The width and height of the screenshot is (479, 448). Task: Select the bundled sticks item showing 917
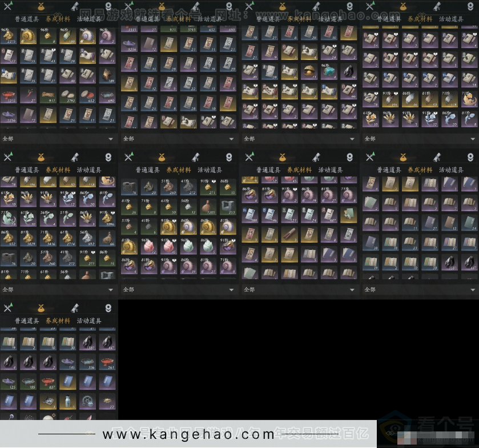click(x=49, y=95)
